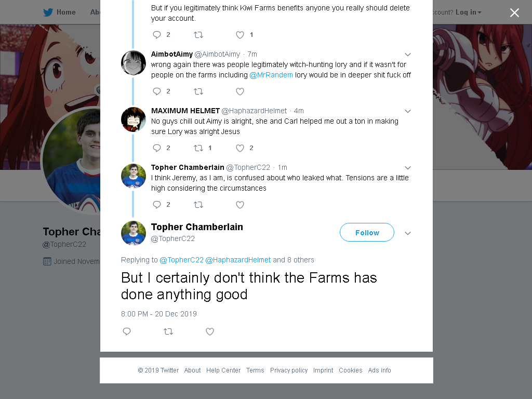Close the tweet overlay with X
This screenshot has height=399, width=532.
[x=514, y=12]
